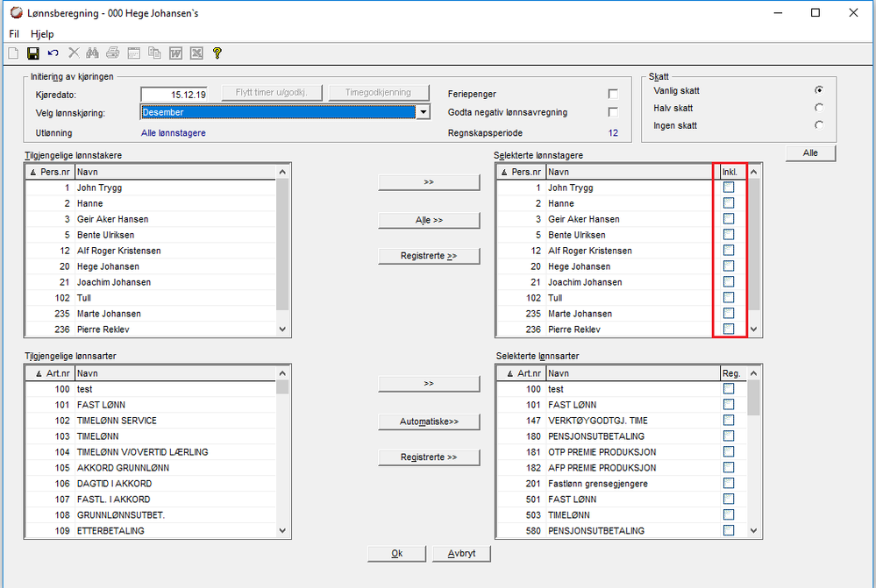
Task: Click the application icon in title bar
Action: (x=16, y=12)
